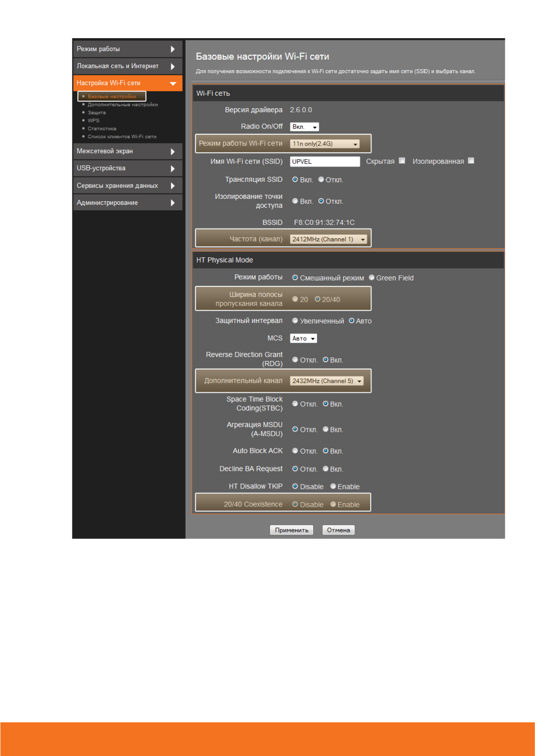Open Radio On/Off dropdown

click(304, 127)
